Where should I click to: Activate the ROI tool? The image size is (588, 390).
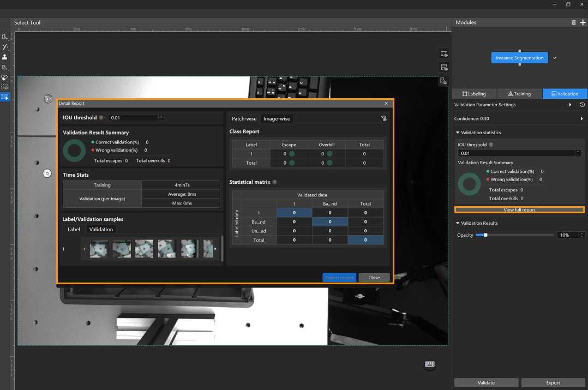(x=4, y=87)
